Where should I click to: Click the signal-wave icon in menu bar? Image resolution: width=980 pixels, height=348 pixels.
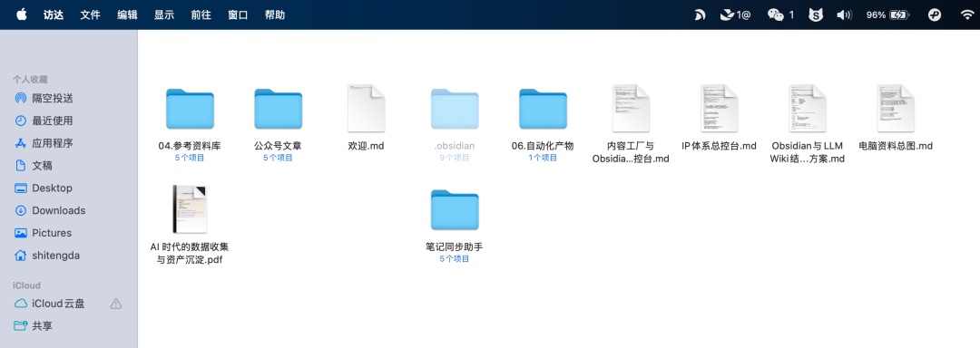coord(700,15)
